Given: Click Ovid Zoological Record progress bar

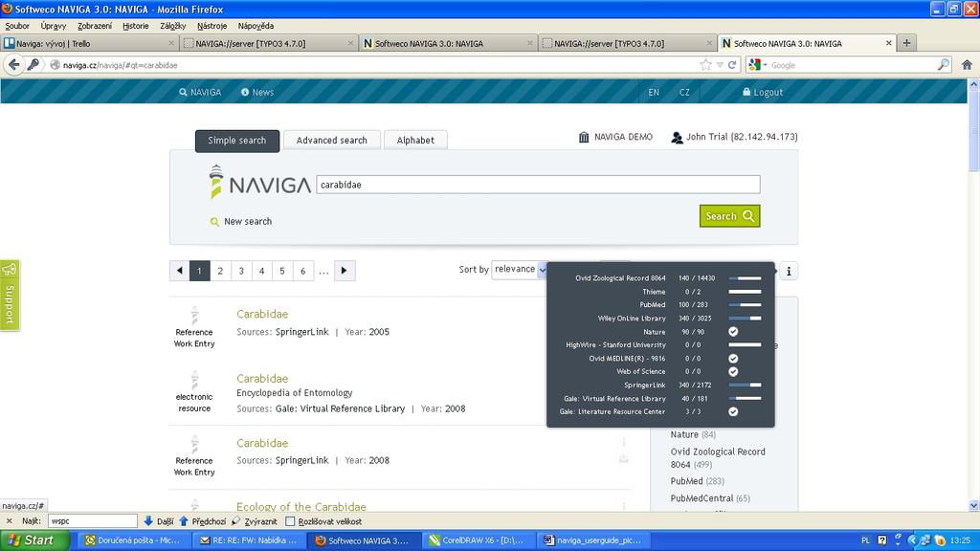Looking at the screenshot, I should (745, 278).
